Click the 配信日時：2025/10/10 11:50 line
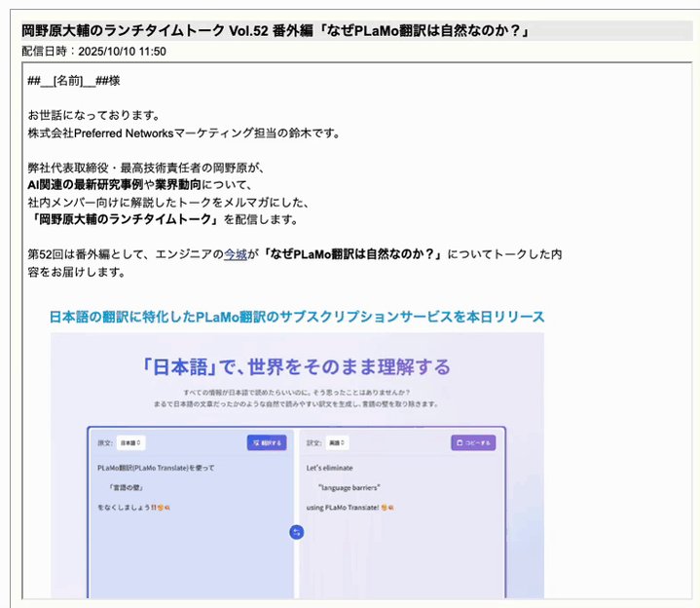This screenshot has width=700, height=608. tap(93, 52)
